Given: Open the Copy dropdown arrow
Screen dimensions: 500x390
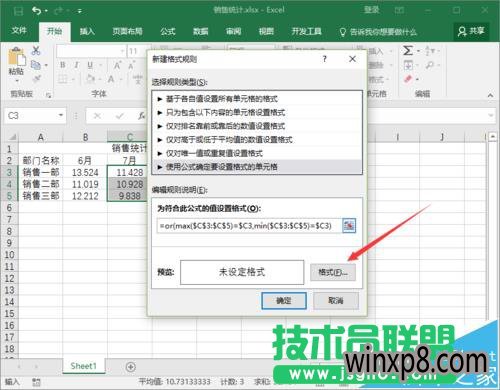Looking at the screenshot, I should coord(46,65).
